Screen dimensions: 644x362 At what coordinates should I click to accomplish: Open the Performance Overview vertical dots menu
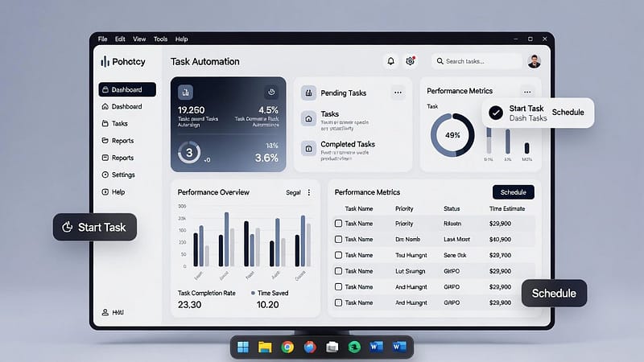tap(309, 192)
